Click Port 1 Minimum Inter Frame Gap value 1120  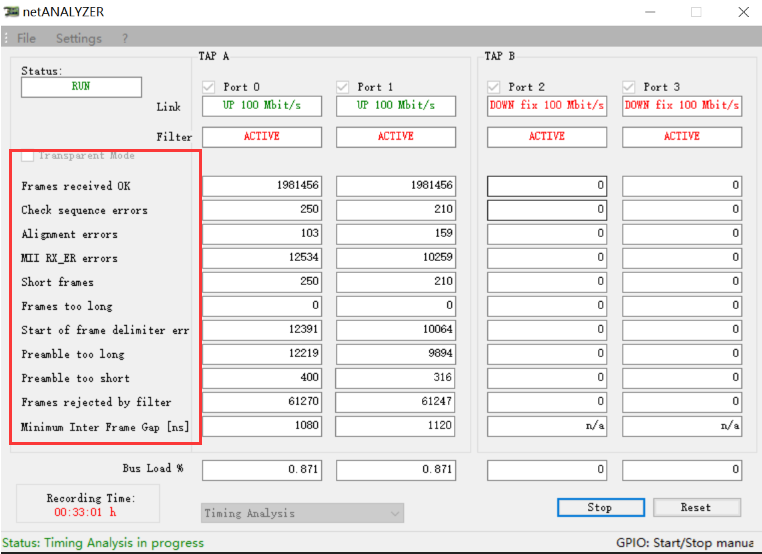click(x=396, y=426)
